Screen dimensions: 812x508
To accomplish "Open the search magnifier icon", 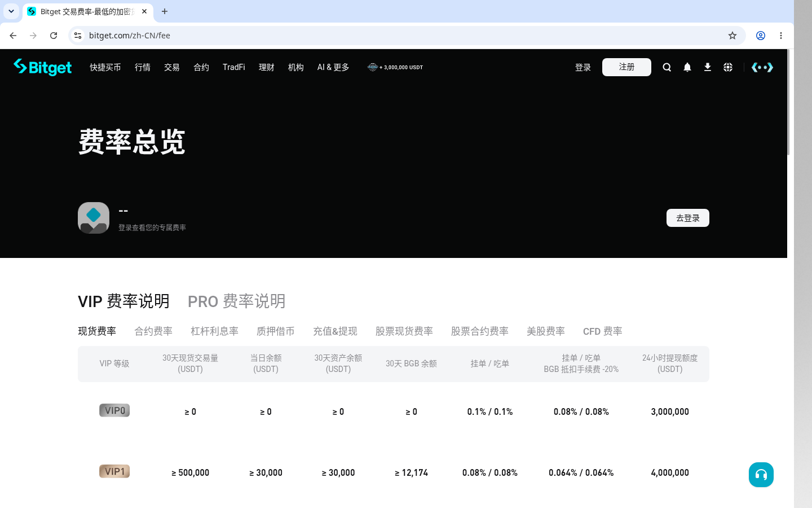I will click(667, 67).
